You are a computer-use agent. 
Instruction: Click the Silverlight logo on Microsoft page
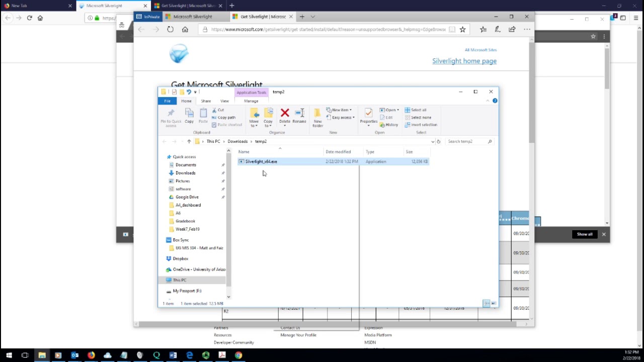coord(179,53)
